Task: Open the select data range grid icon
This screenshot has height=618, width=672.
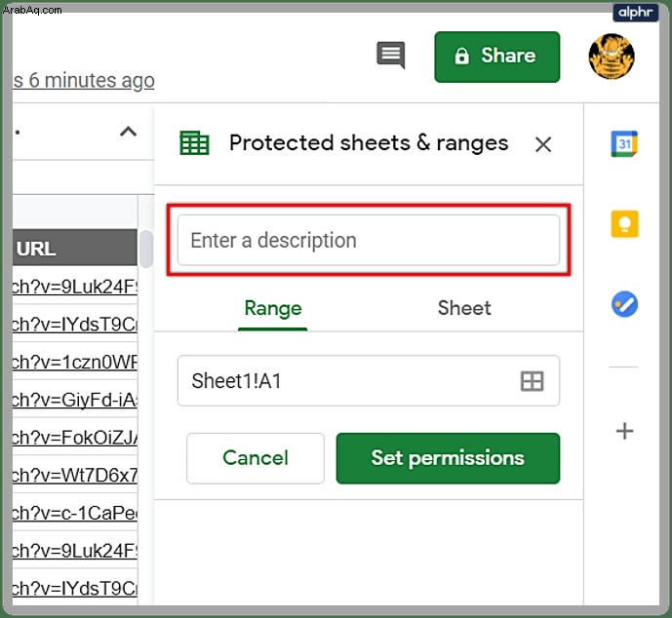Action: [x=532, y=381]
